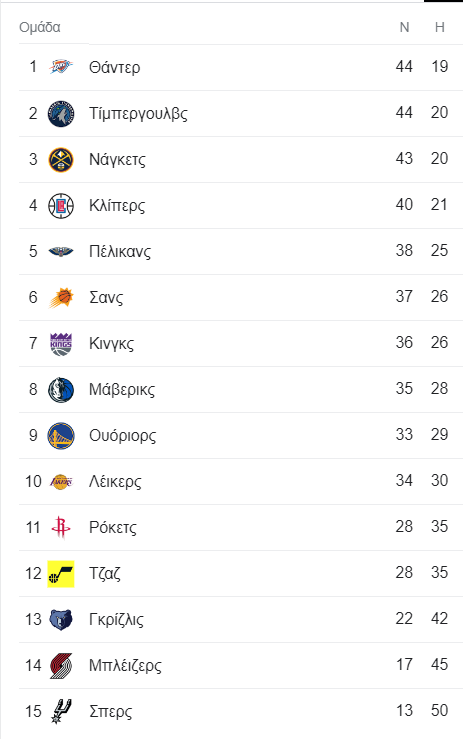Click the Thunder team logo
Screen dimensions: 463x739
[61, 67]
